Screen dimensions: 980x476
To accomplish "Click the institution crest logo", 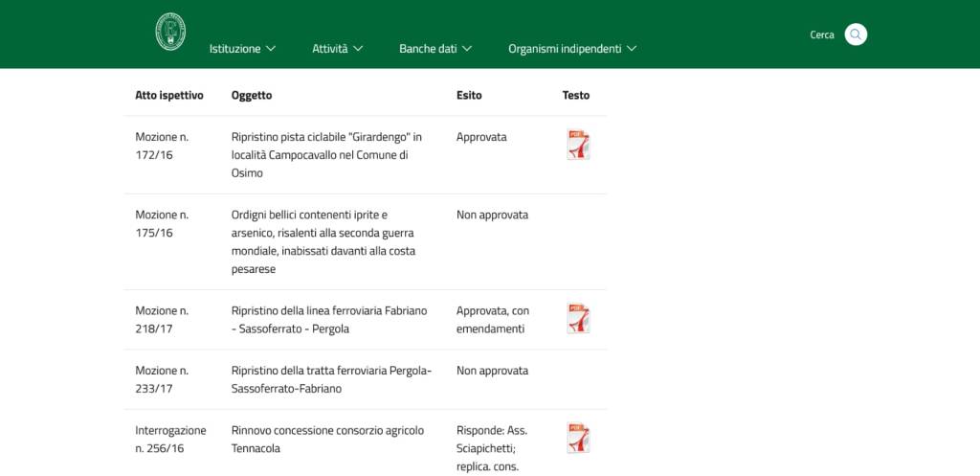I will [170, 32].
